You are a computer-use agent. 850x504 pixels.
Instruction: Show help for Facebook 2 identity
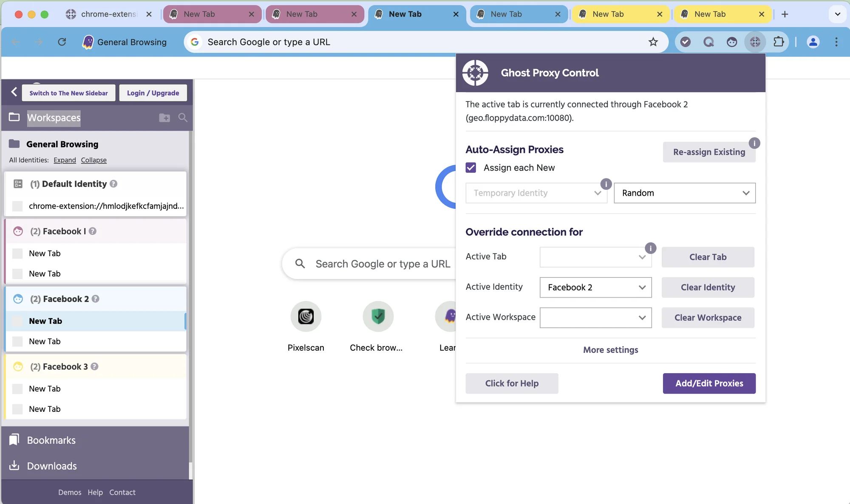coord(96,299)
